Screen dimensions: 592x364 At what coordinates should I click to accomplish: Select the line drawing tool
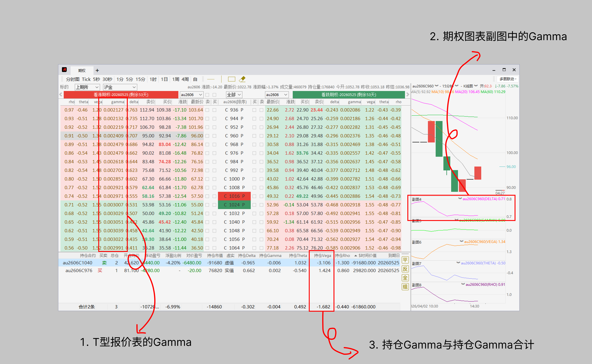click(211, 79)
